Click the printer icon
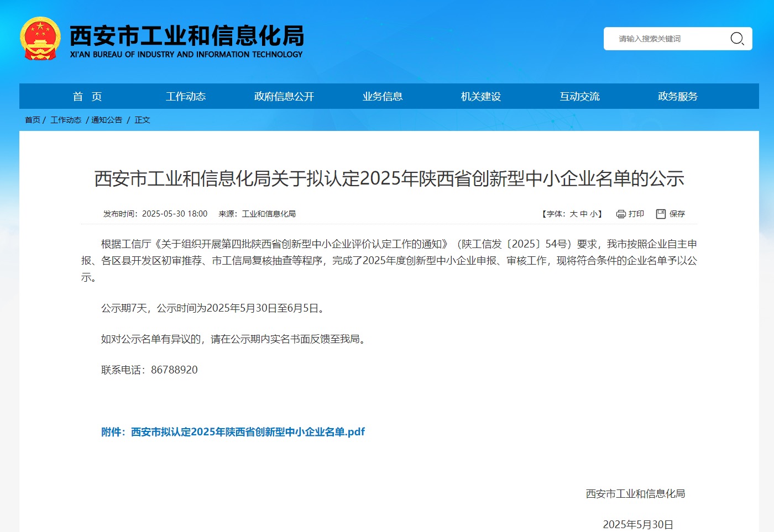 tap(621, 214)
